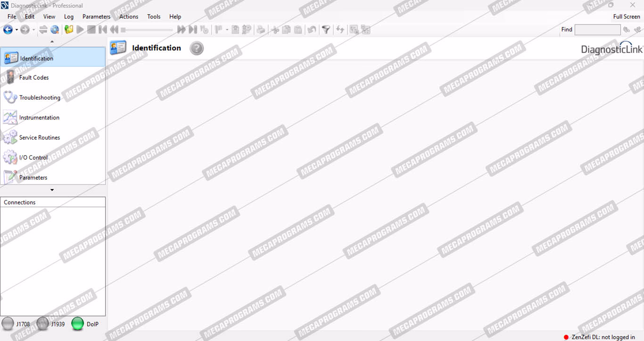This screenshot has width=644, height=341.
Task: Open the Parameters menu
Action: point(96,17)
